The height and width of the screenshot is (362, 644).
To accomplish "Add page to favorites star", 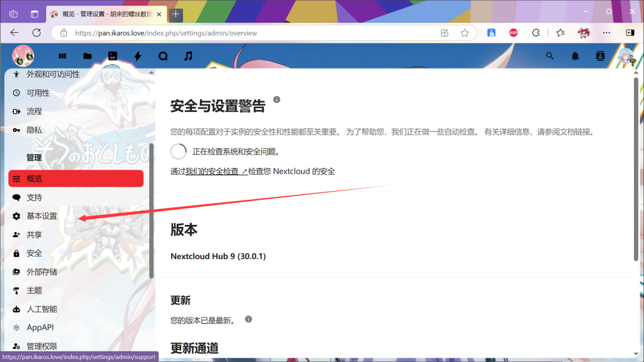I will point(465,33).
